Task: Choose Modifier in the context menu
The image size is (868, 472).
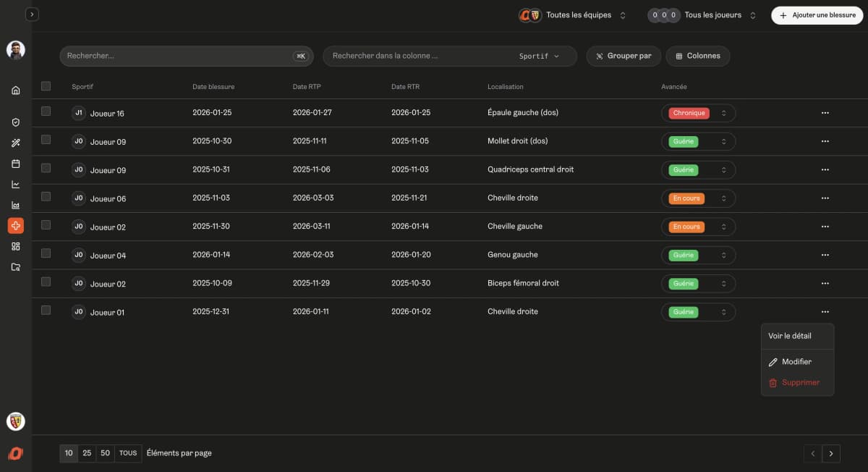Action: pyautogui.click(x=796, y=362)
